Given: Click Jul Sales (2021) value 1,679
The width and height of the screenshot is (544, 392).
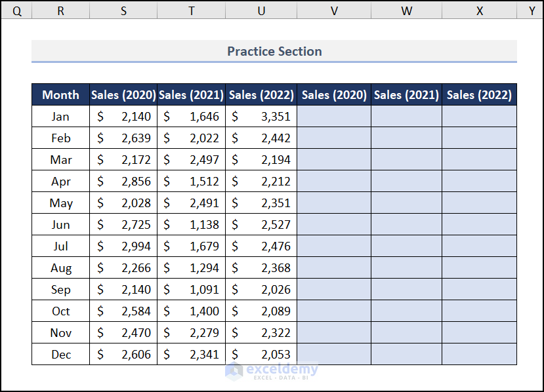Looking at the screenshot, I should (x=191, y=246).
